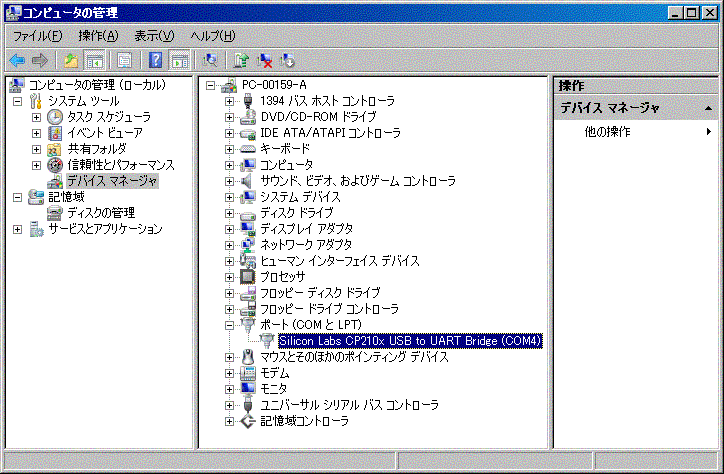Click the Properties toolbar icon
Screen dimensions: 724x474
[x=125, y=60]
